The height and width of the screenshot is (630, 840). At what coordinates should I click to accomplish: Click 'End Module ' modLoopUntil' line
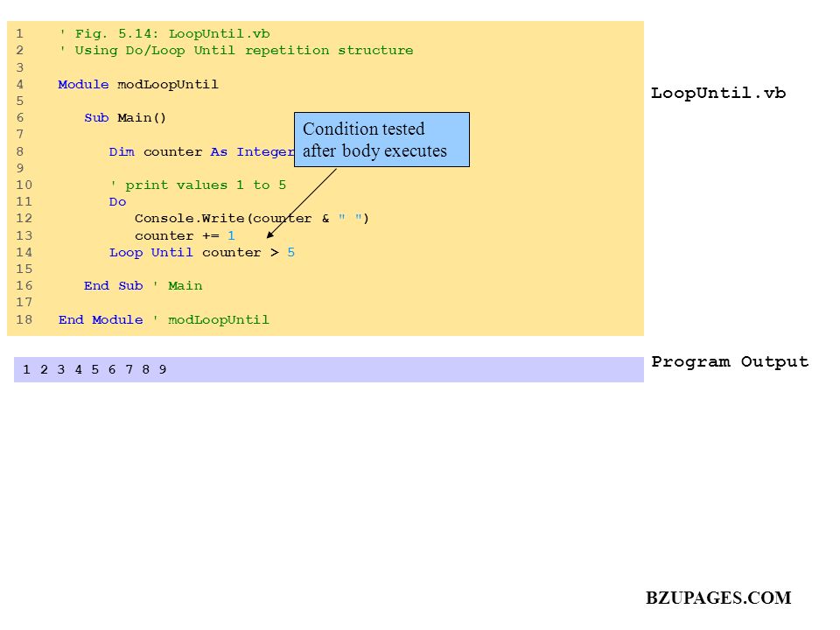[164, 320]
